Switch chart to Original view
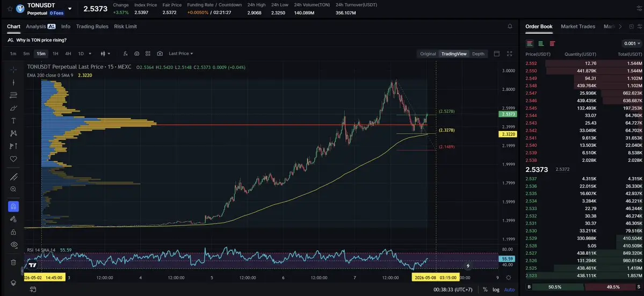The image size is (644, 296). tap(428, 54)
